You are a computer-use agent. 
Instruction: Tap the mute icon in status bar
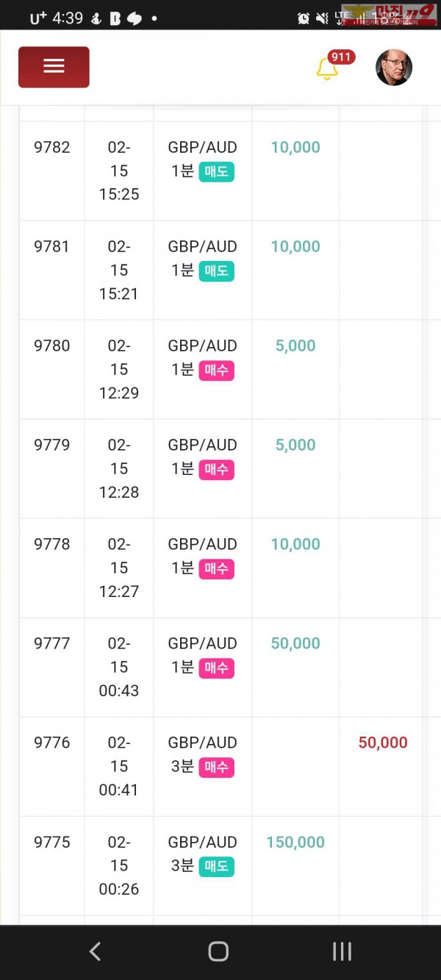322,18
